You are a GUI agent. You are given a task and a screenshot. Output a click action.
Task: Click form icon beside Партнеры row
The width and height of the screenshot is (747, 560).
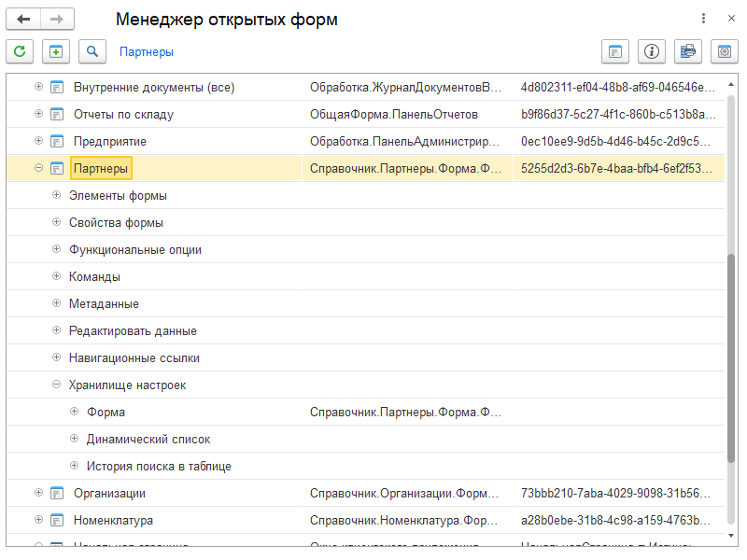(x=57, y=169)
